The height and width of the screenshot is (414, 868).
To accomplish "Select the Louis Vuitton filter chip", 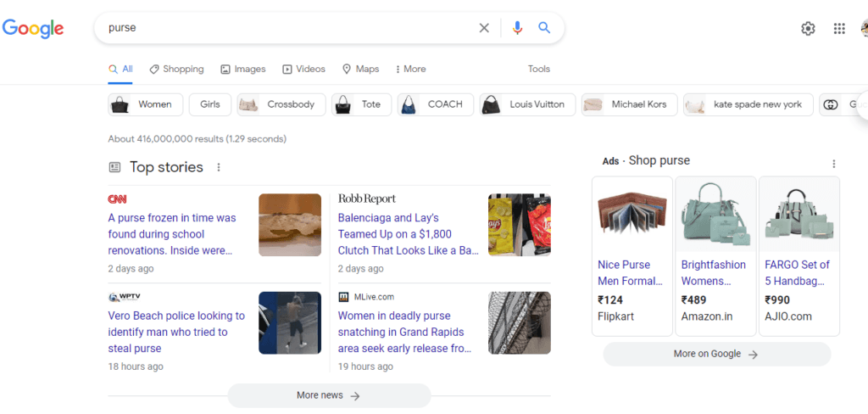I will click(x=527, y=104).
